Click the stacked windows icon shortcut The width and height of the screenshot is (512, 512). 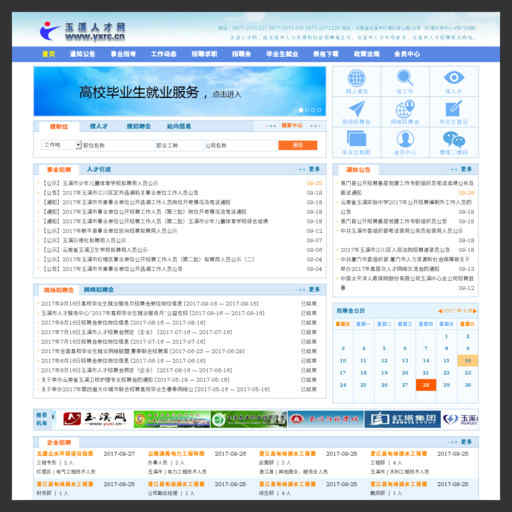[x=357, y=139]
